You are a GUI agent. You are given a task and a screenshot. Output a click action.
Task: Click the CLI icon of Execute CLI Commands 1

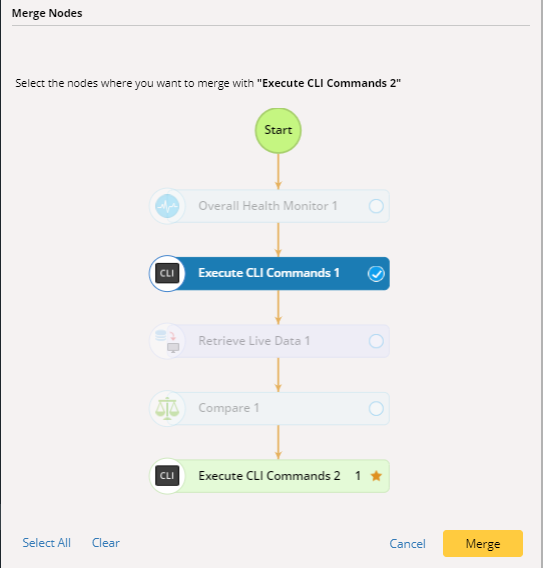point(167,273)
